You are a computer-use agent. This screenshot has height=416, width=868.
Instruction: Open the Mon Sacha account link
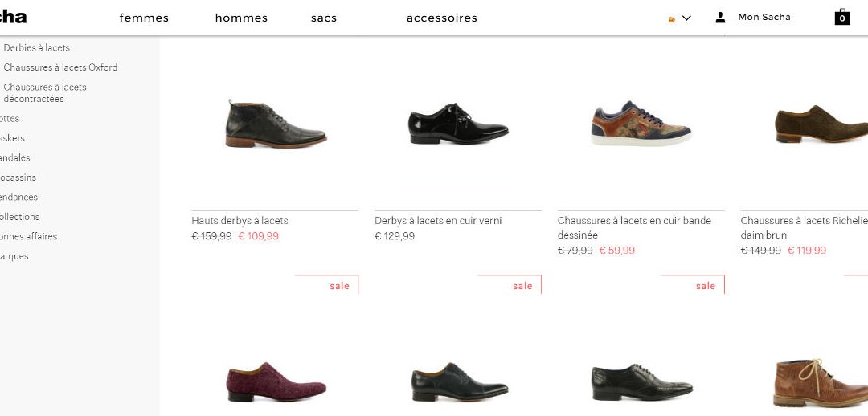click(x=764, y=17)
